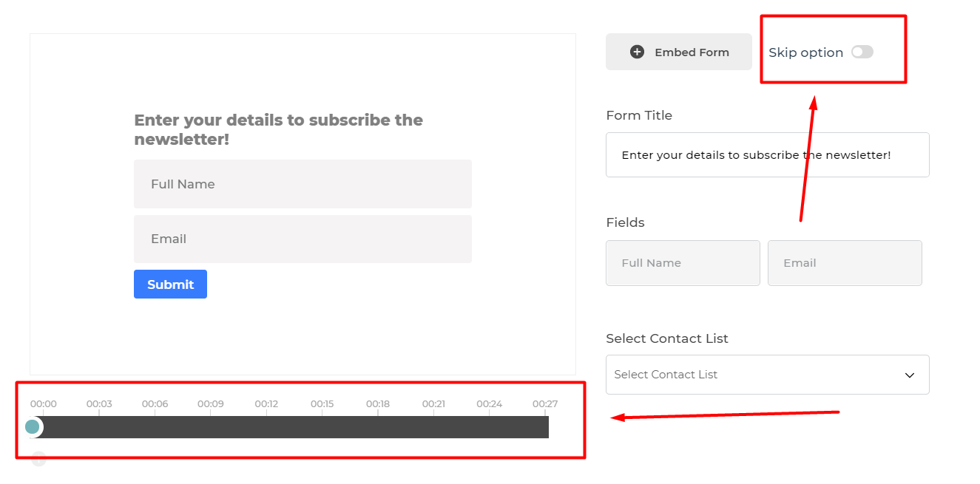Jump to the 00:24 timeline marker

[489, 404]
